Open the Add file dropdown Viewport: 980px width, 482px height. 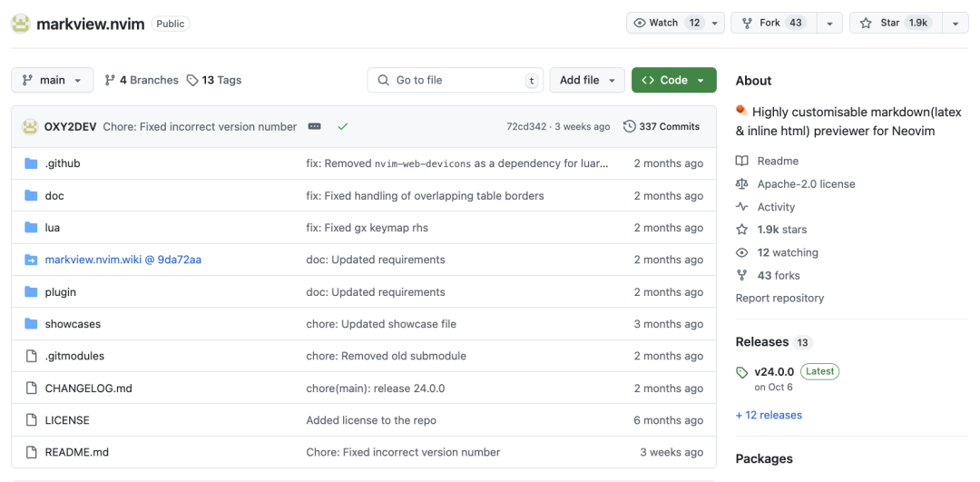pos(587,80)
